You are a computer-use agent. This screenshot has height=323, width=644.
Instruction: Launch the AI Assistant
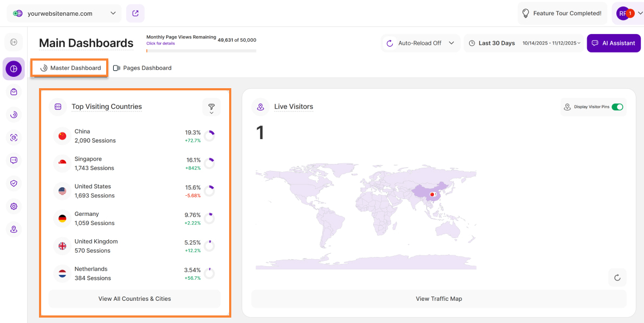click(x=613, y=43)
